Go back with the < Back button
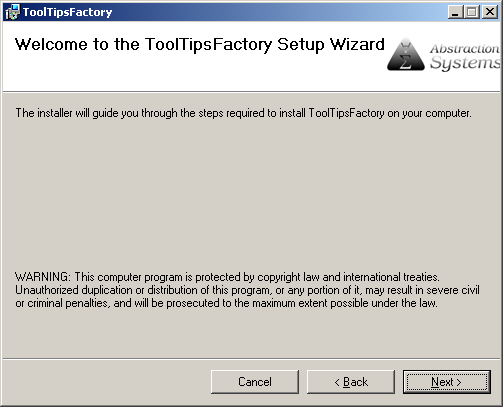This screenshot has width=503, height=407. 351,382
